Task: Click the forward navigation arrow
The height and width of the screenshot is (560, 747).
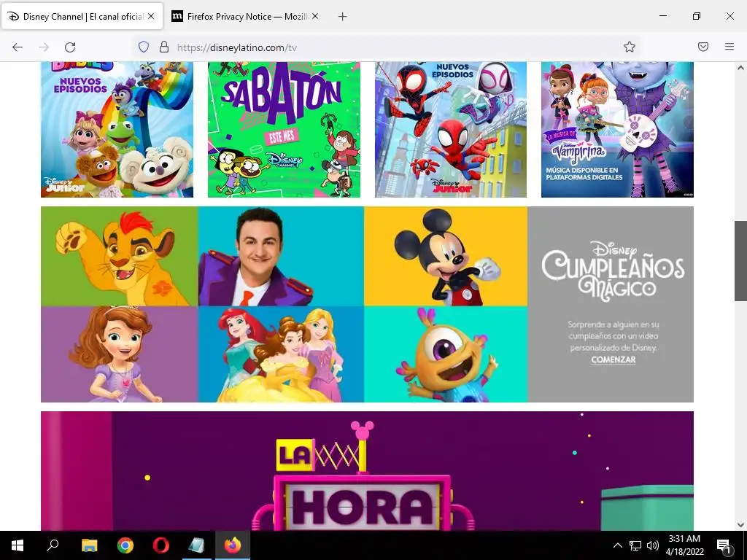Action: [44, 47]
